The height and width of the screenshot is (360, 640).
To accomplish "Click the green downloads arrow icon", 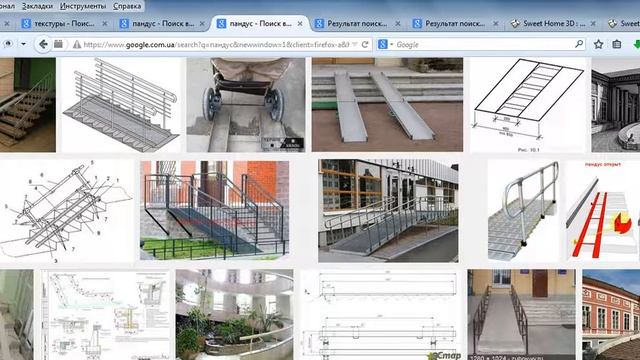I will point(637,44).
